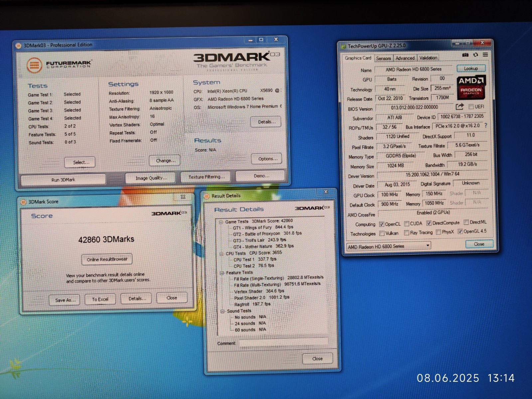Toggle the Ray Tracing checkbox

pos(406,233)
